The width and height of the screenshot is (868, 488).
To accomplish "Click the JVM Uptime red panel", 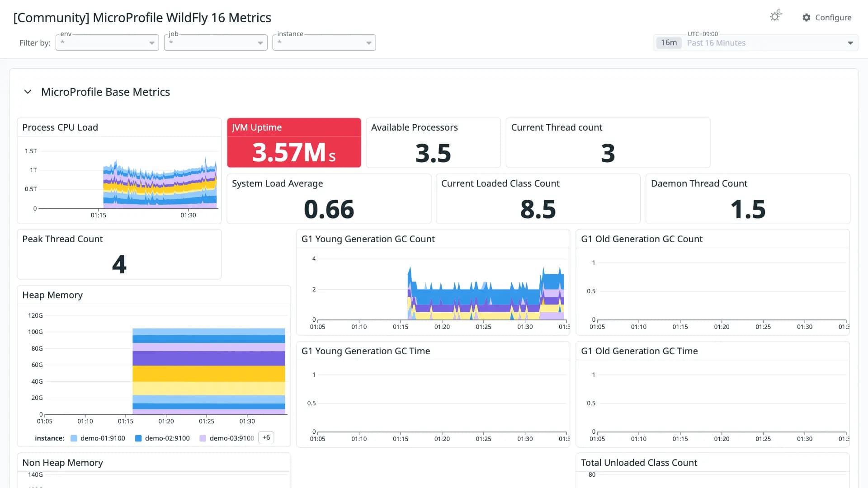I will point(294,143).
